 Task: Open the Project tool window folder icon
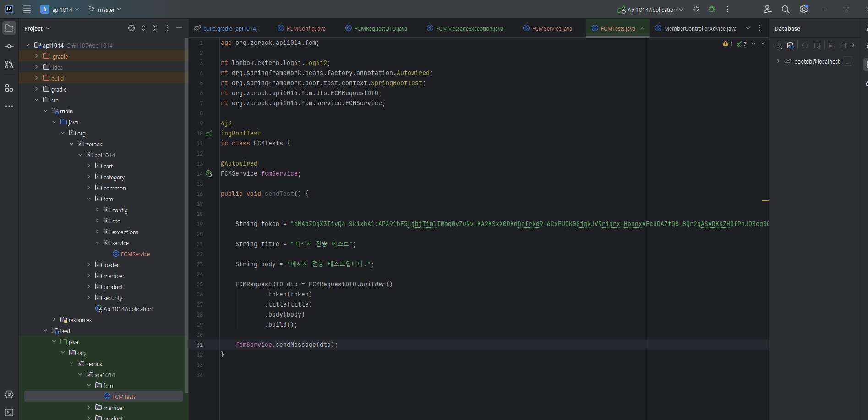(9, 28)
